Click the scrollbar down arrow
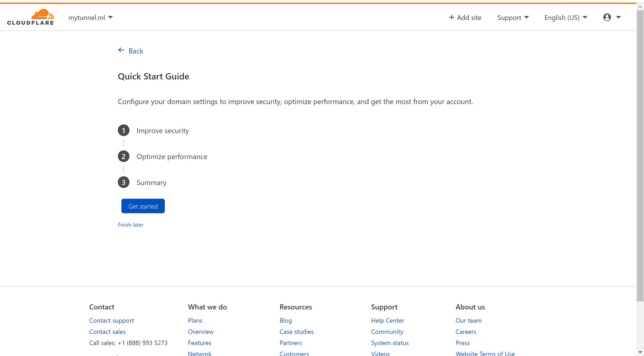644x356 pixels. (640, 352)
